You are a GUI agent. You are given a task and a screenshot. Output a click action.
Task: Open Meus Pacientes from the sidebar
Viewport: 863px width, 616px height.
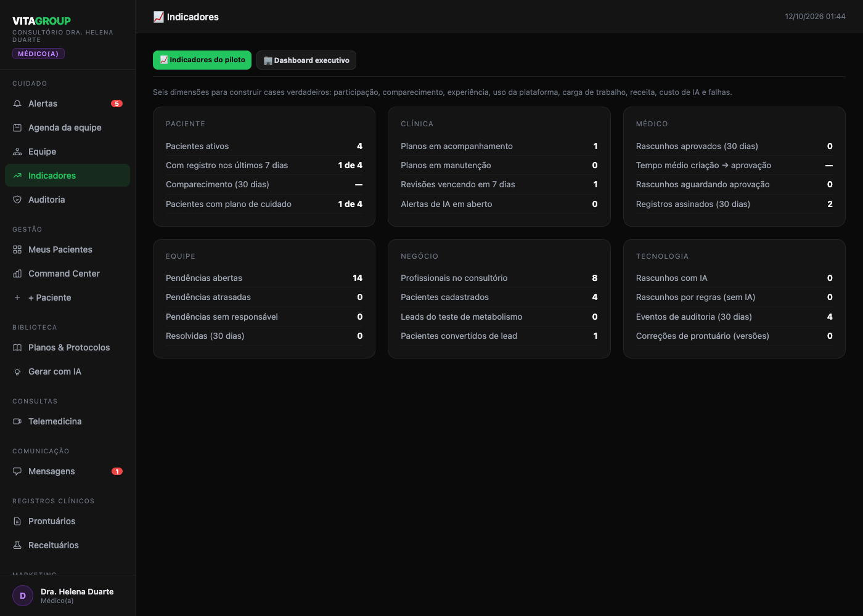(x=68, y=249)
